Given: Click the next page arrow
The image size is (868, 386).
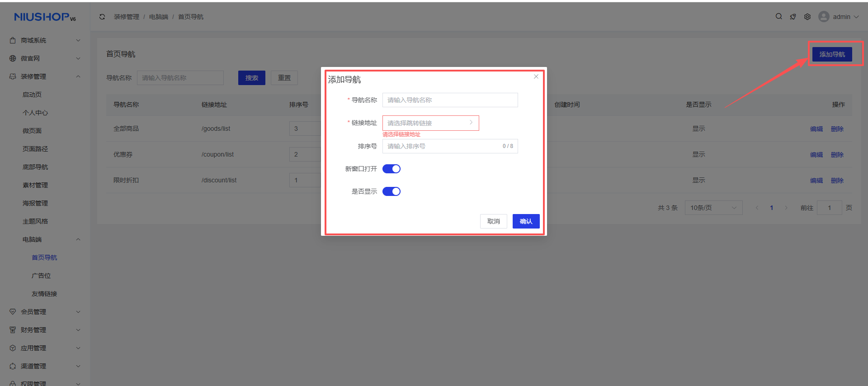Looking at the screenshot, I should click(x=786, y=208).
